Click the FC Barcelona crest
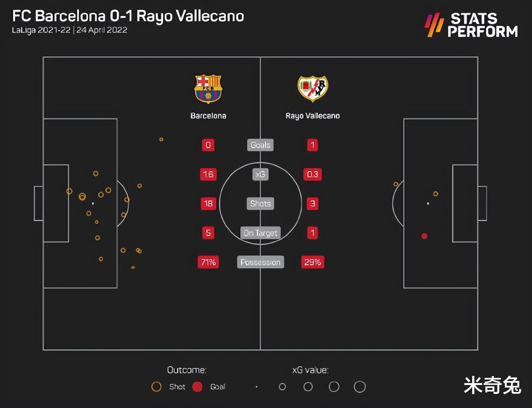Image resolution: width=532 pixels, height=408 pixels. pyautogui.click(x=208, y=89)
